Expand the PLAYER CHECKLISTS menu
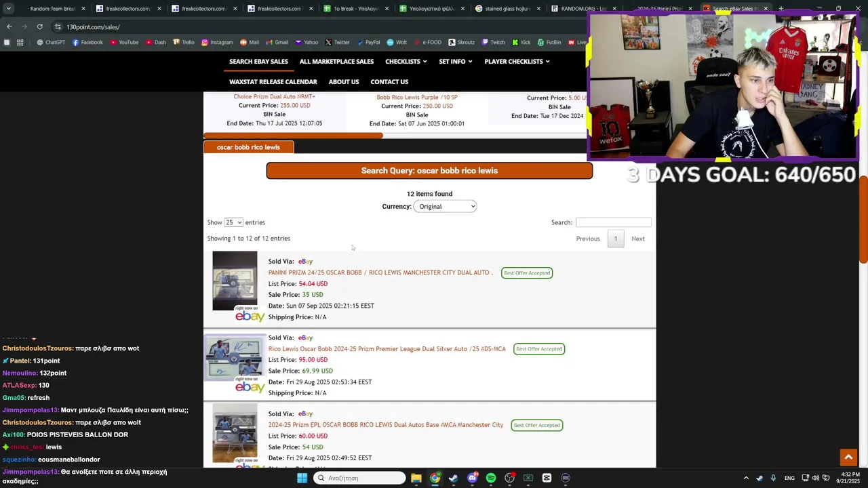868x488 pixels. 517,61
